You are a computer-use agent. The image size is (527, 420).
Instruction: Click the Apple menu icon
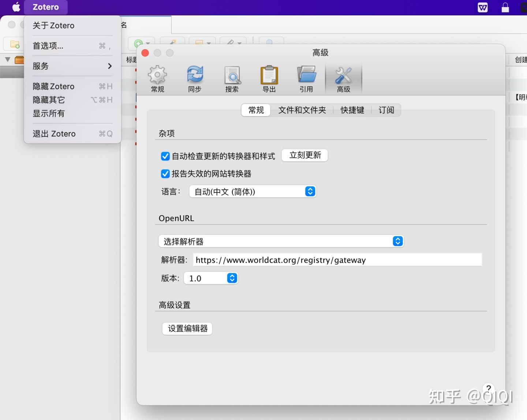coord(16,7)
